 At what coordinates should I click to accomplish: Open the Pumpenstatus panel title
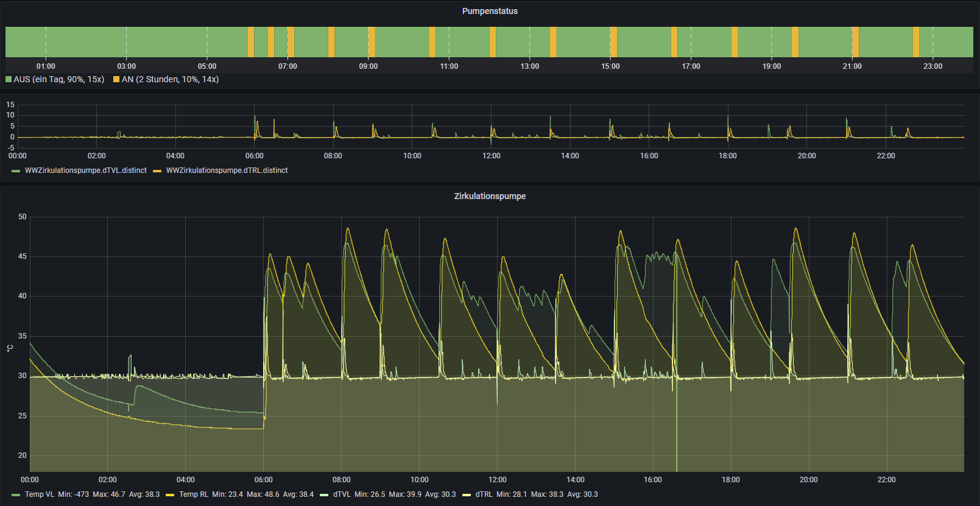490,11
